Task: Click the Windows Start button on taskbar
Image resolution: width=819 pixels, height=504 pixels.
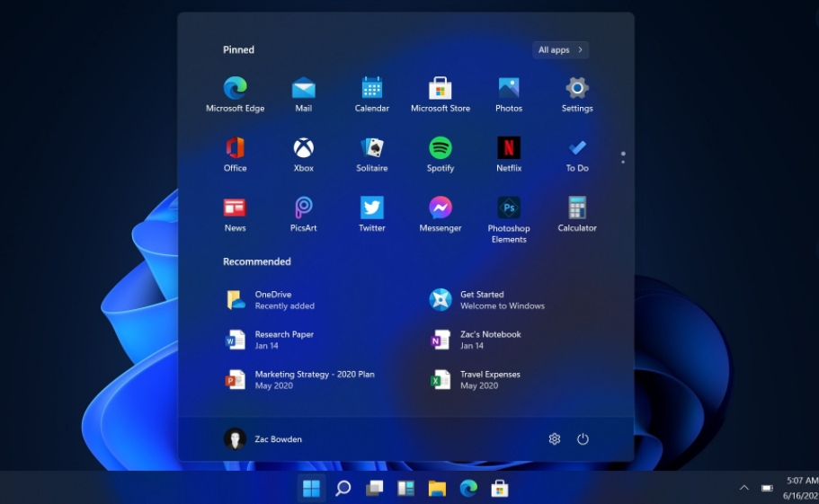Action: tap(311, 489)
